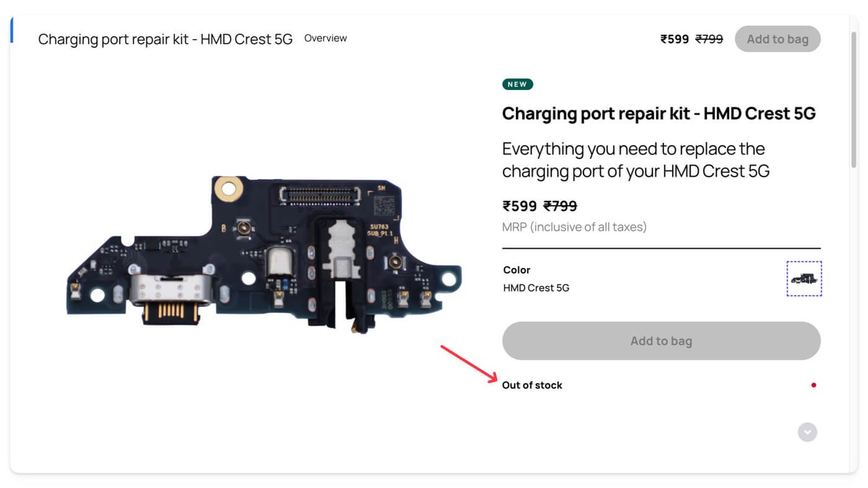Click the Out of stock label
Image resolution: width=868 pixels, height=488 pixels.
[x=532, y=385]
